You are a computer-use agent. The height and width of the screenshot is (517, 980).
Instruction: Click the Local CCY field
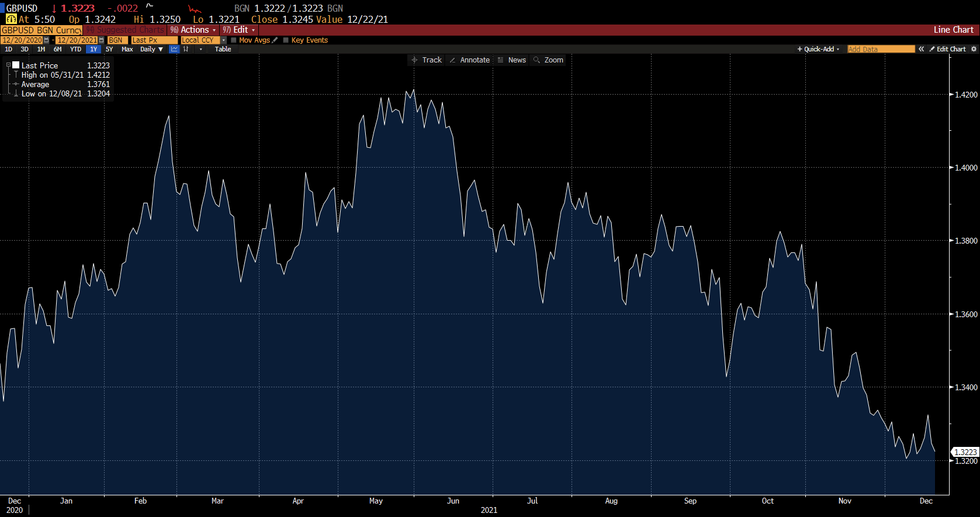click(200, 40)
